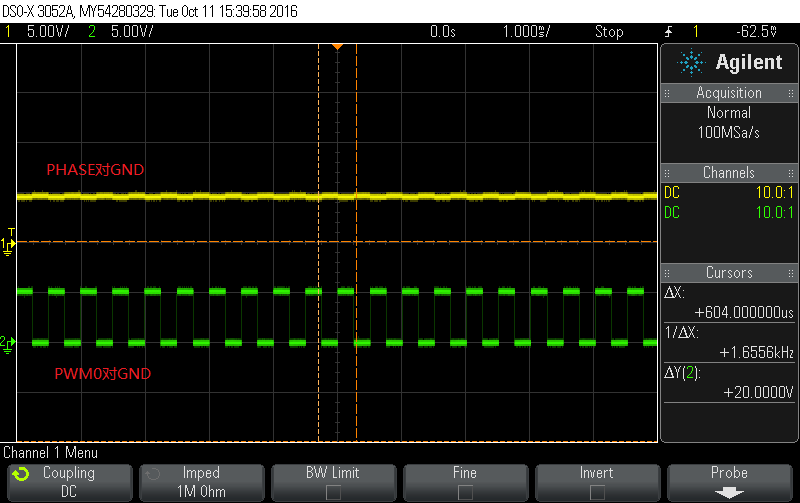Click the +1.6556kHz 1/ΔX value
The image size is (800, 503).
(757, 353)
